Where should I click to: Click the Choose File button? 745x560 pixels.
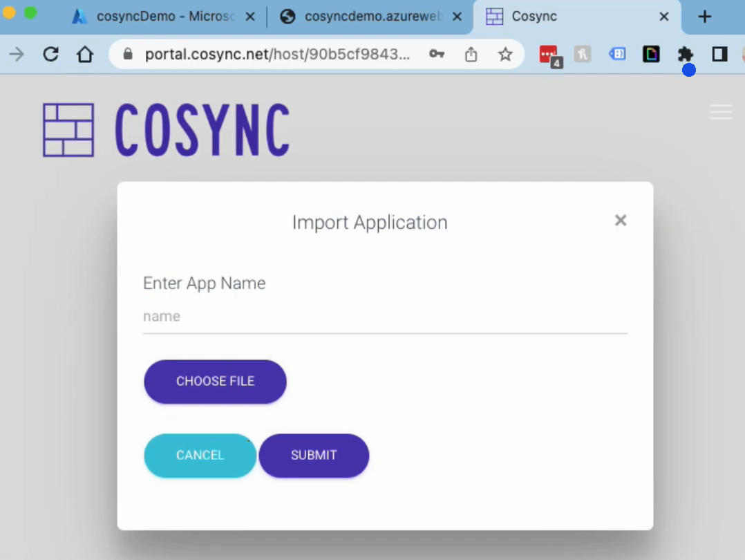tap(215, 382)
